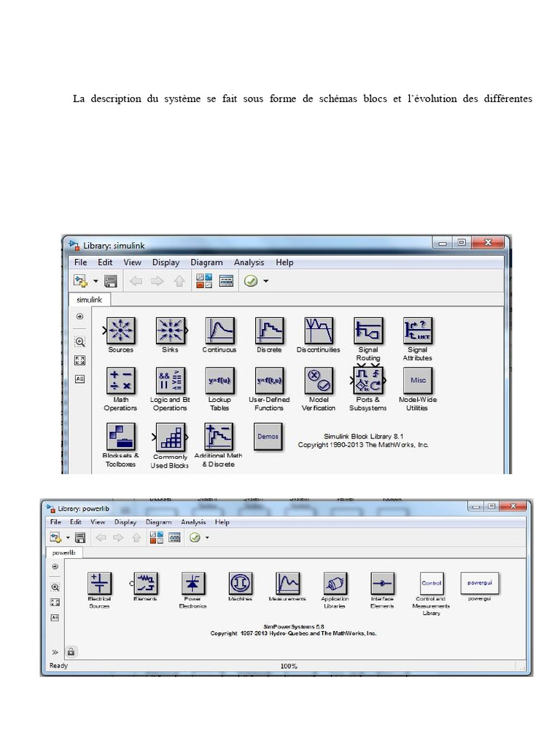Open Additional Math & Discrete library
Viewport: 560px width, 747px height.
[x=219, y=436]
